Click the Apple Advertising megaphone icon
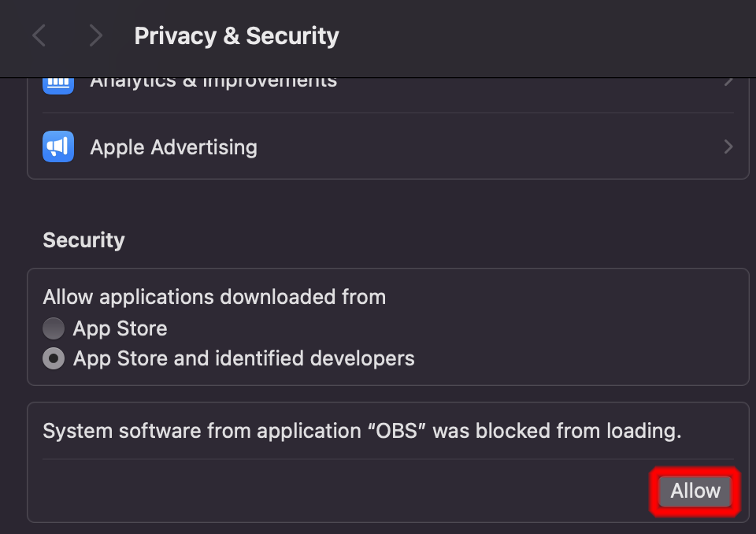Screen dimensions: 756x534 [58, 146]
